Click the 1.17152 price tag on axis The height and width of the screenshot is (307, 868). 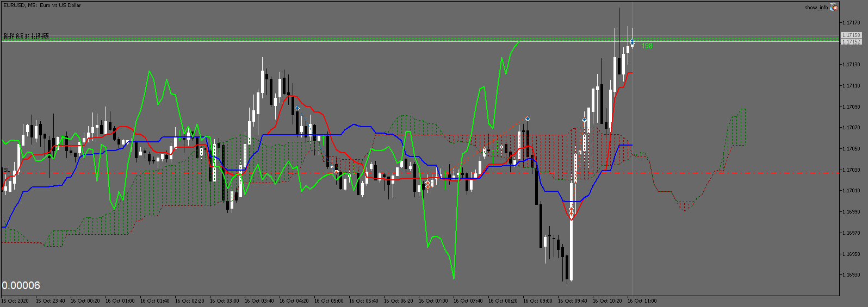coord(851,42)
